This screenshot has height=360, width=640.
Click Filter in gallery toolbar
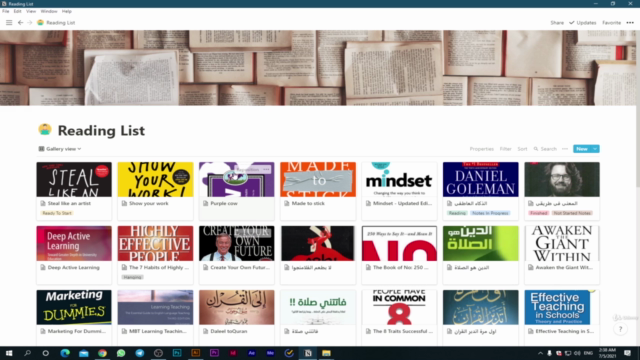coord(506,149)
